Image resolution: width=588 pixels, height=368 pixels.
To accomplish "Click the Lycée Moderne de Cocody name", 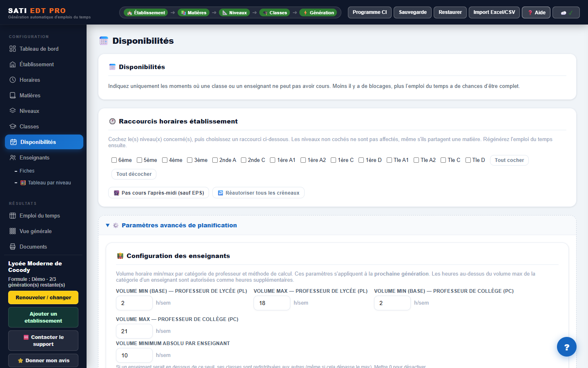I will 35,267.
